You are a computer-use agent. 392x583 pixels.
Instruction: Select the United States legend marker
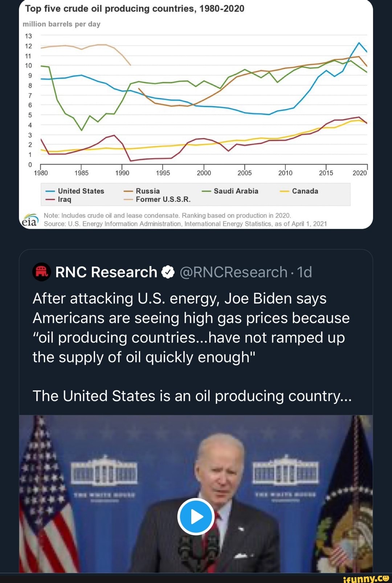[50, 191]
